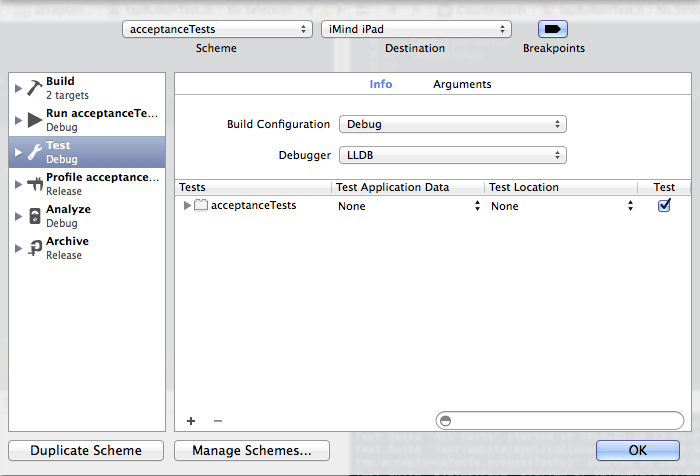Confirm with the OK button

[638, 450]
